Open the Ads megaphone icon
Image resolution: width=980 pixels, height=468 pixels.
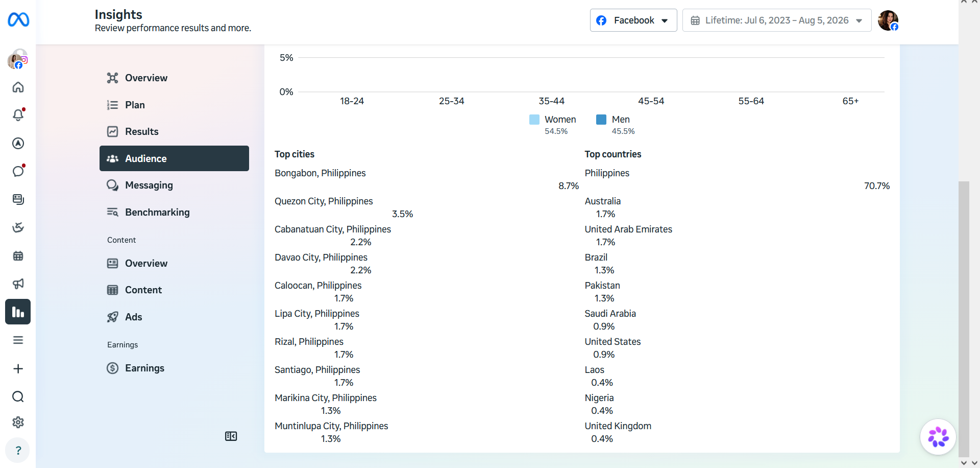(x=18, y=284)
